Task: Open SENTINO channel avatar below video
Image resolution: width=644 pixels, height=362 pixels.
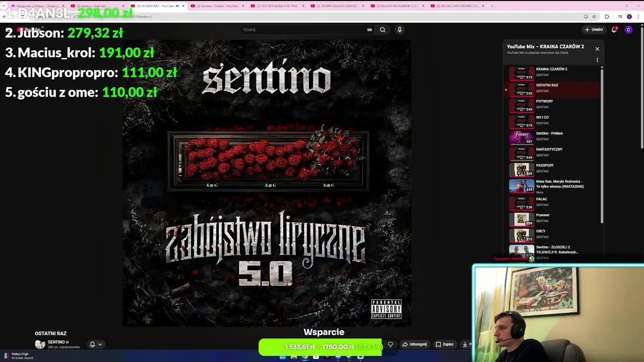Action: click(40, 344)
